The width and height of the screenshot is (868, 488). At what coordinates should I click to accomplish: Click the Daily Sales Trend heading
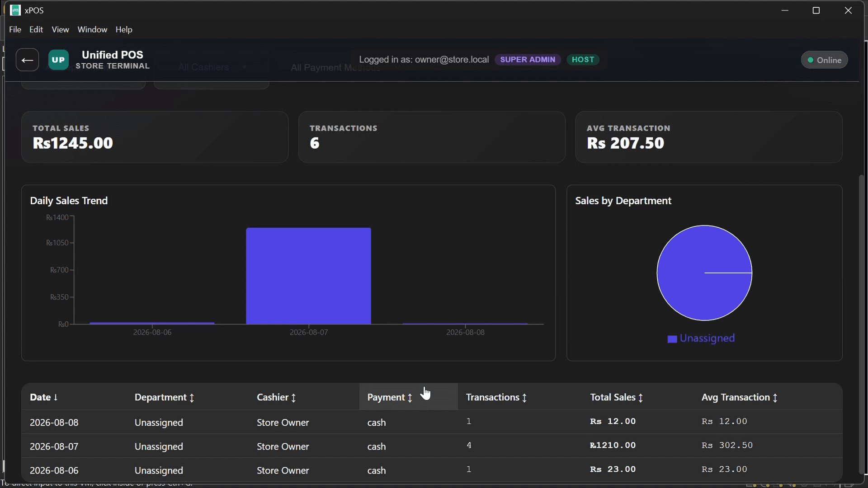69,201
